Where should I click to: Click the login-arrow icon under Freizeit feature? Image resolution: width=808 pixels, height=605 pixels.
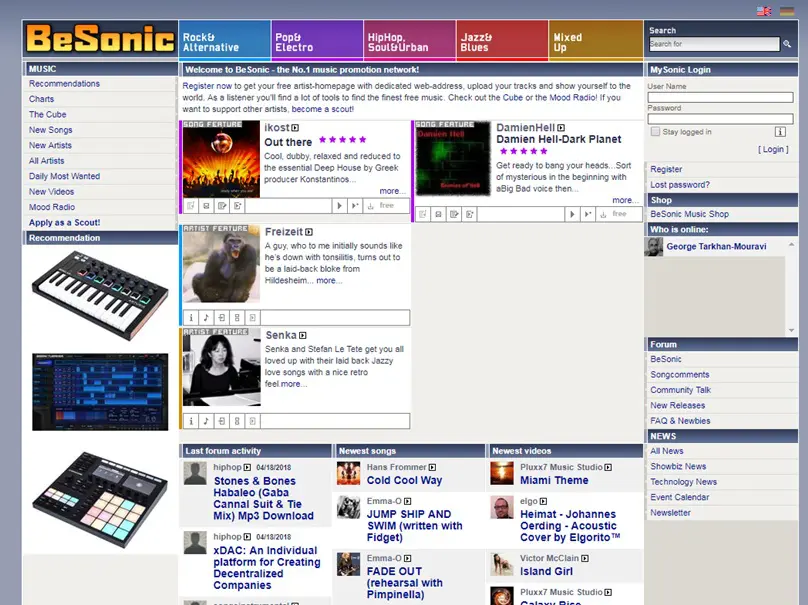[x=222, y=317]
